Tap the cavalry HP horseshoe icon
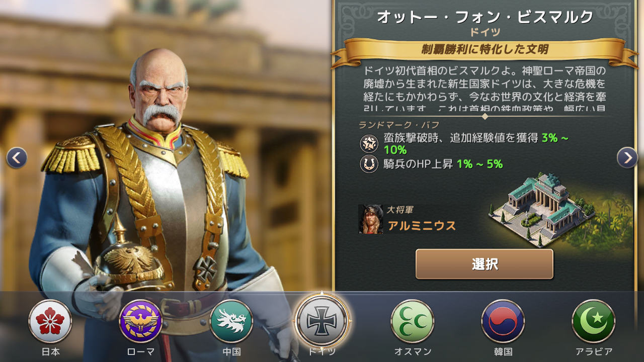The image size is (644, 362). (369, 164)
